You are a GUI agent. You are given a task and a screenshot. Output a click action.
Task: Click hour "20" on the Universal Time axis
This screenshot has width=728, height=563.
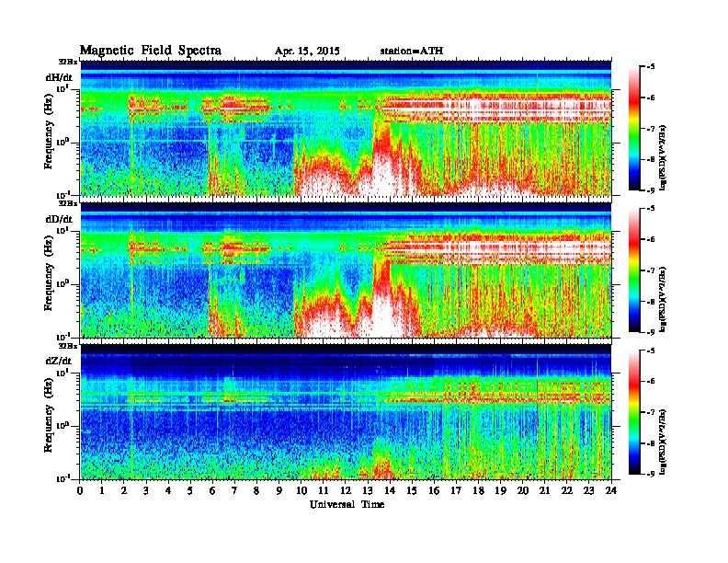click(x=523, y=491)
